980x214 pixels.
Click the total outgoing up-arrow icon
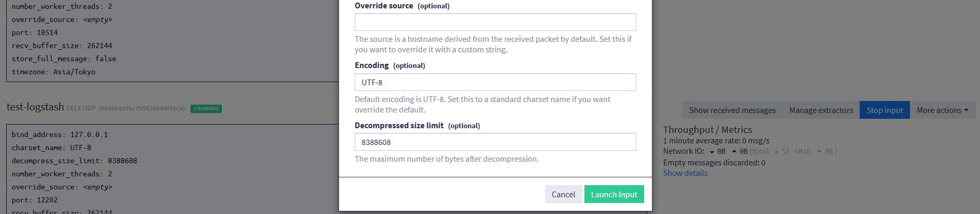(819, 151)
